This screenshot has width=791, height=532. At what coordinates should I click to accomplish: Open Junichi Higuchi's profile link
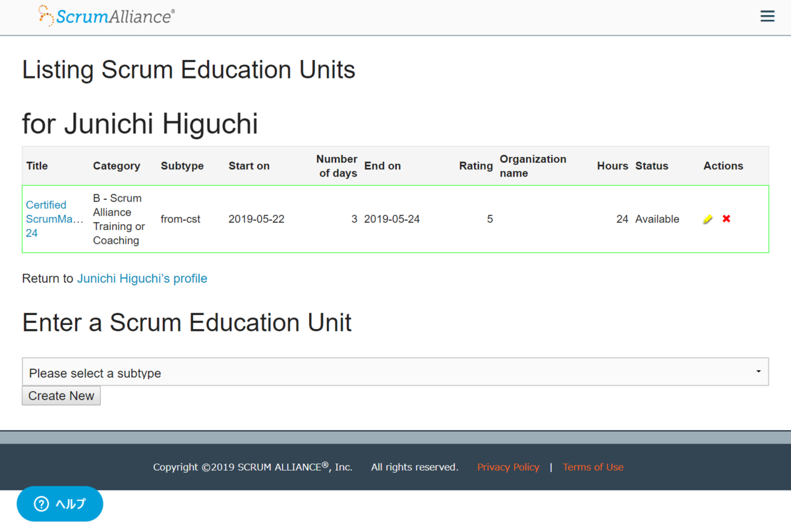pyautogui.click(x=142, y=278)
